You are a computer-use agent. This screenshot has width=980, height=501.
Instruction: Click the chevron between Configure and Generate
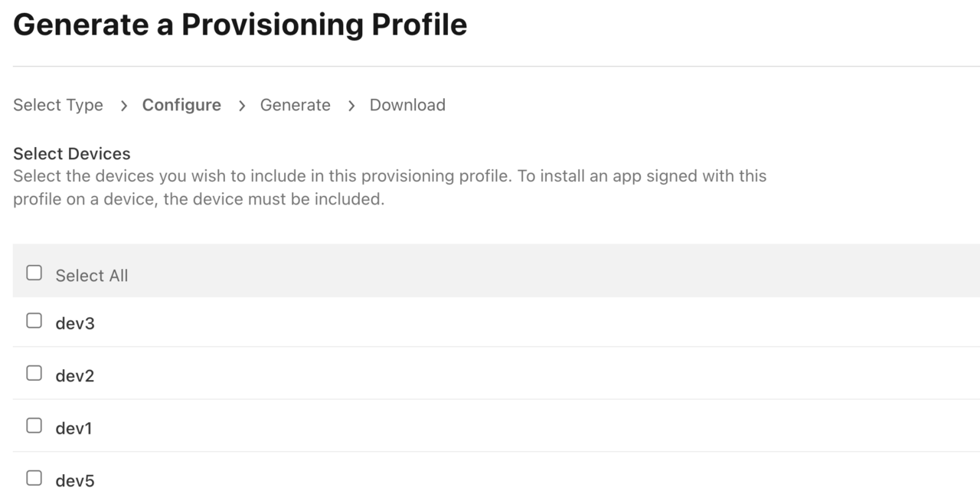(x=241, y=106)
